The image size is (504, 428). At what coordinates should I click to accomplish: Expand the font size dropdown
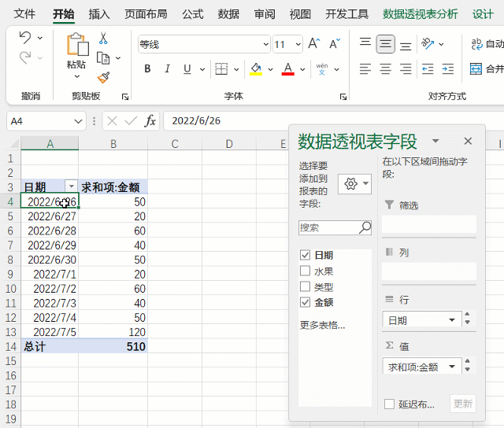[297, 45]
